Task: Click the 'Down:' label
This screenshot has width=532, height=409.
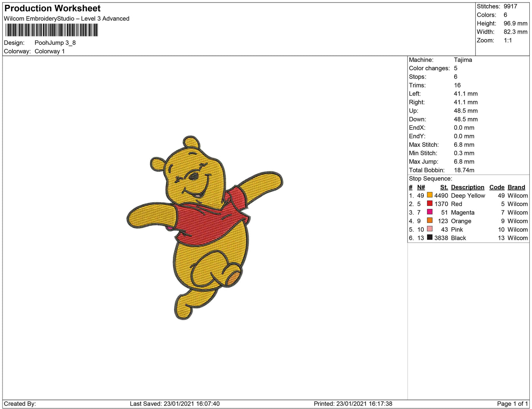Action: coord(418,119)
